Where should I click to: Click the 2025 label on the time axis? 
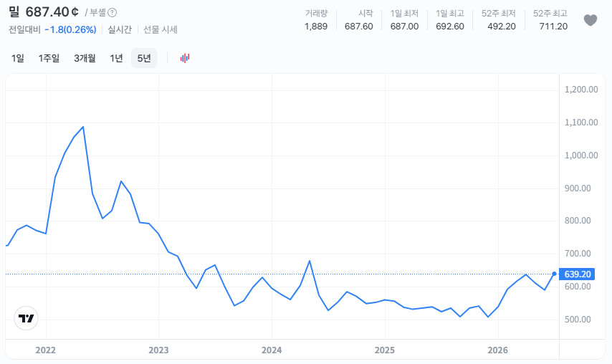tap(384, 350)
